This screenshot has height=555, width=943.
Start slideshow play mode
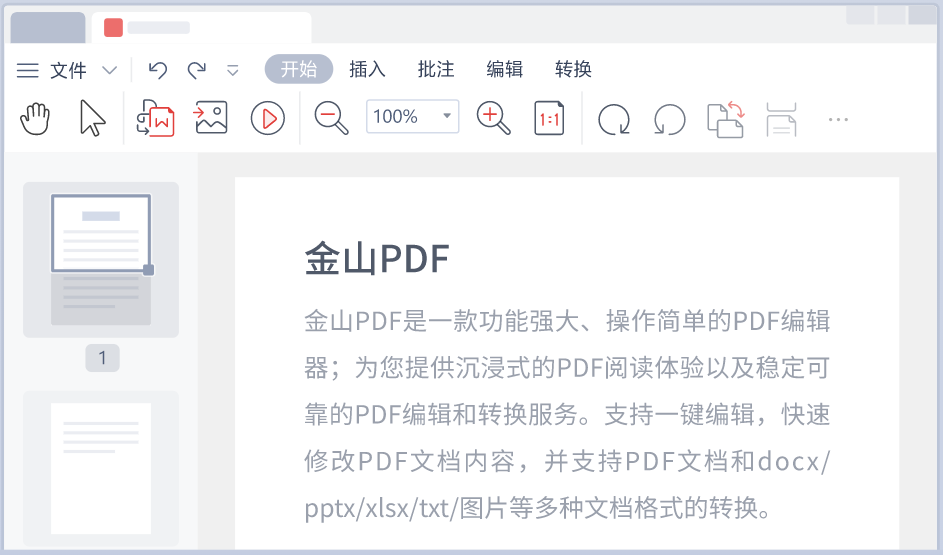pyautogui.click(x=268, y=118)
